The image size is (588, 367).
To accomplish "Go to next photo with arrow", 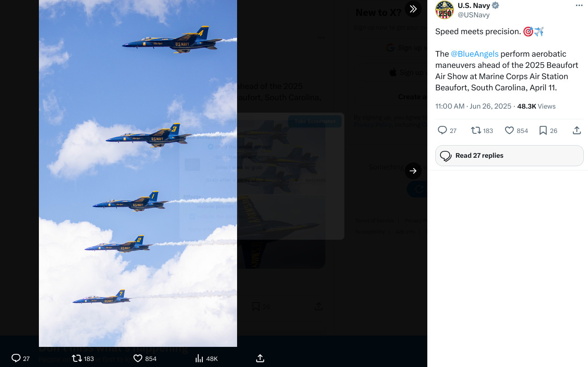I will (413, 171).
